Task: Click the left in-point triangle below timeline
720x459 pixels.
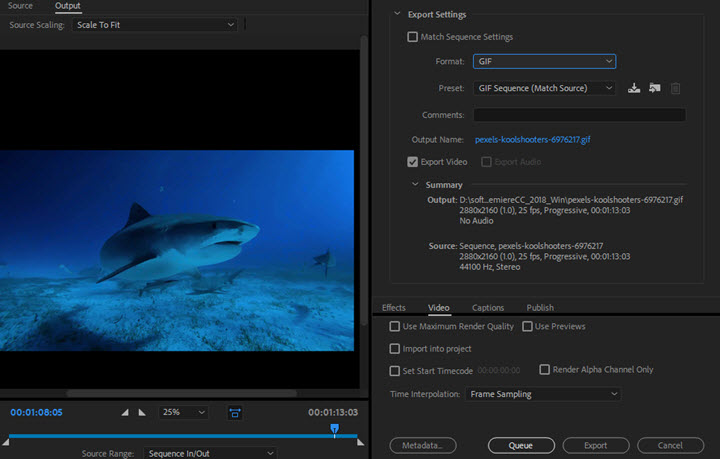Action: 7,441
